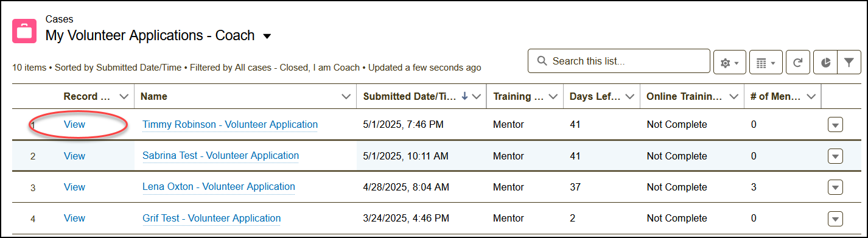Image resolution: width=868 pixels, height=238 pixels.
Task: Refresh the list with the refresh icon
Action: (x=797, y=63)
